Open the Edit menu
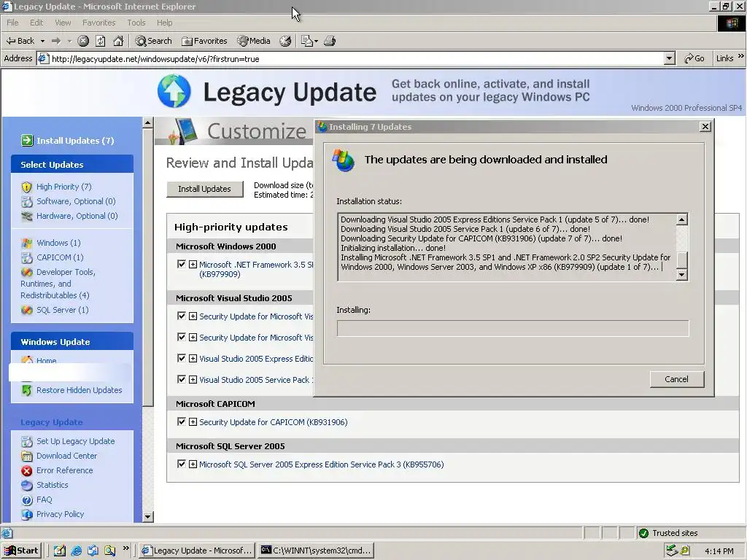The width and height of the screenshot is (747, 560). 36,23
